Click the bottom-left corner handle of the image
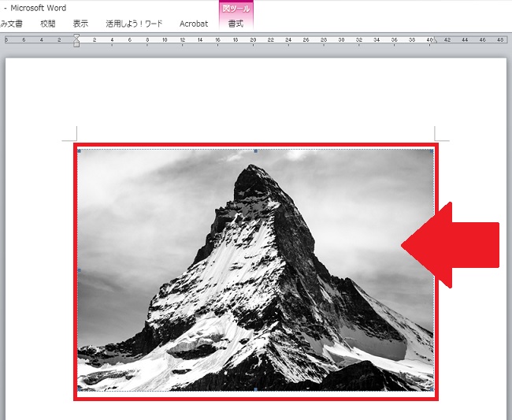 [x=79, y=389]
